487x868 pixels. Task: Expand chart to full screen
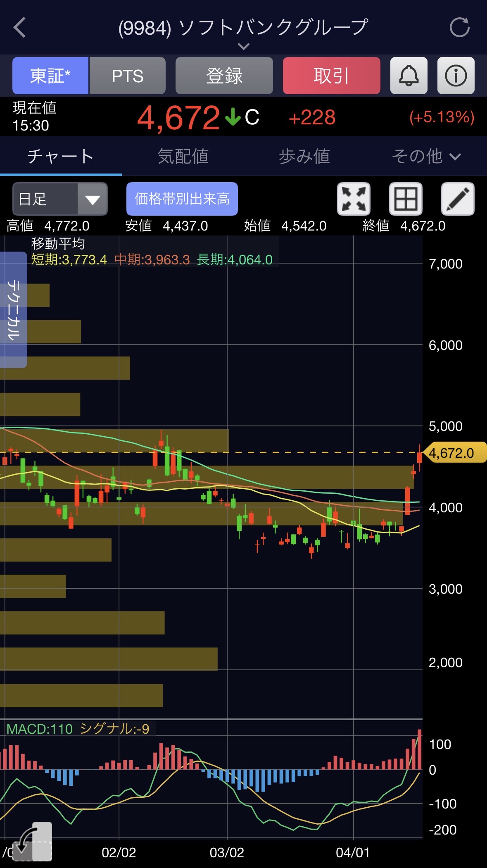click(354, 199)
